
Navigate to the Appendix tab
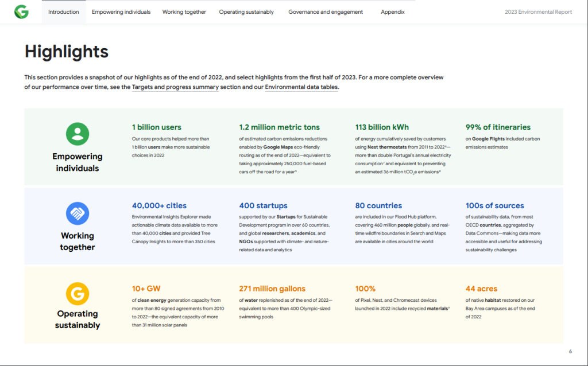[x=393, y=12]
